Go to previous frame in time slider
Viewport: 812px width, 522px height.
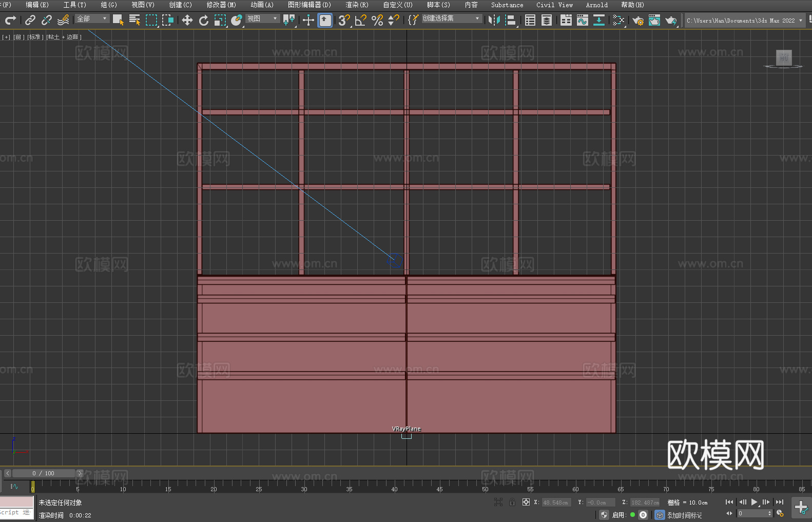(x=7, y=473)
